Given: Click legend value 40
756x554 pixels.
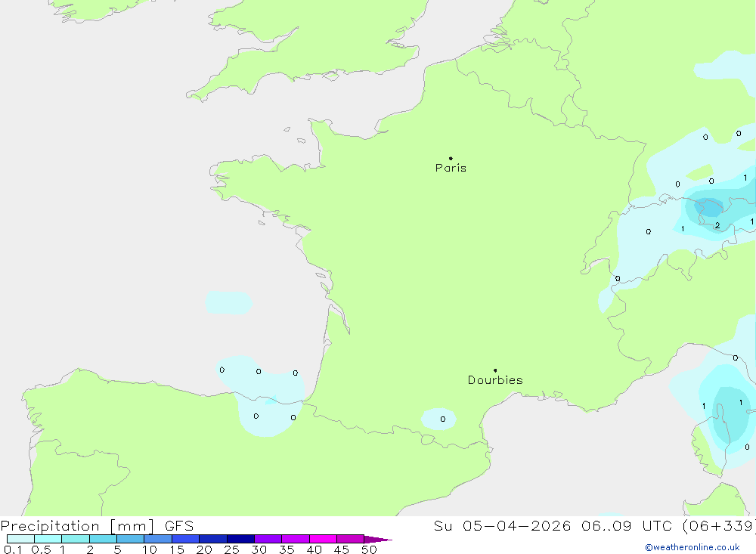Looking at the screenshot, I should [x=314, y=549].
